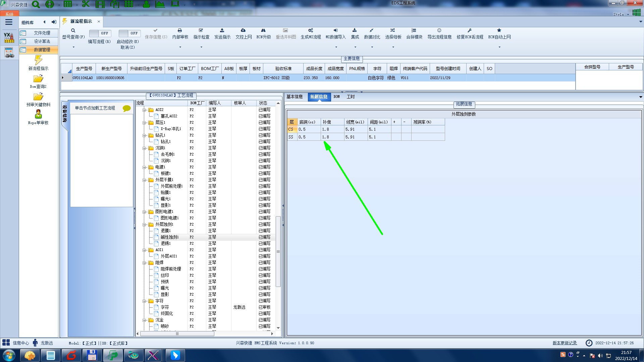Click the Nope单审核 person icon
The image size is (644, 362).
[x=38, y=114]
